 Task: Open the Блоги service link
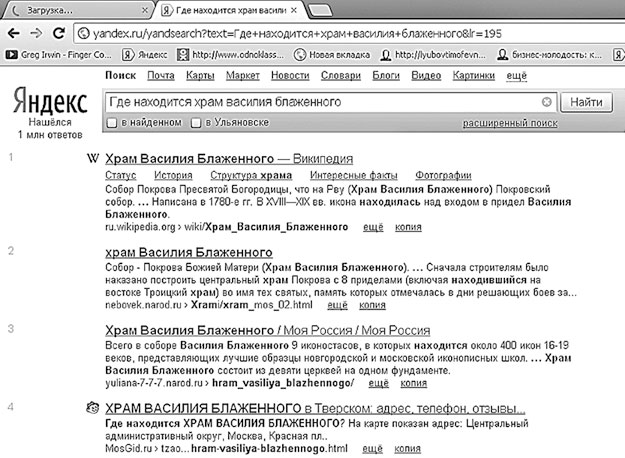386,76
